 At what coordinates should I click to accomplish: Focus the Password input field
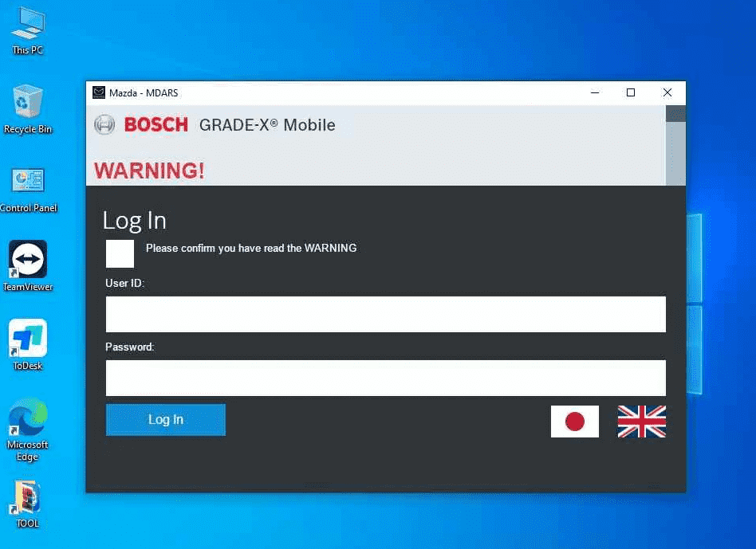pos(385,378)
